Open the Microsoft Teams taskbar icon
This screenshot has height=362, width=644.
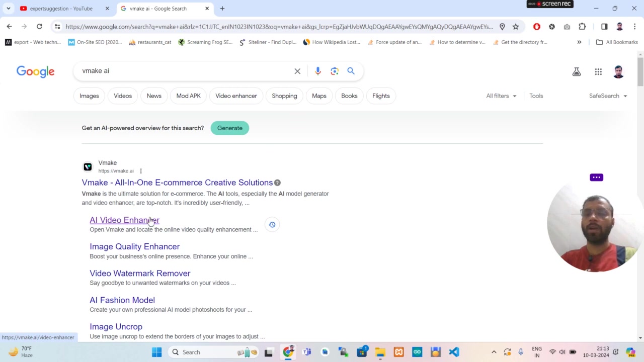(x=306, y=352)
